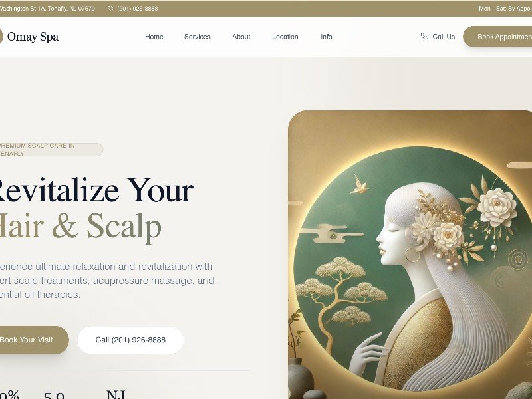Click the Premium Scalp Care badge

click(x=51, y=150)
